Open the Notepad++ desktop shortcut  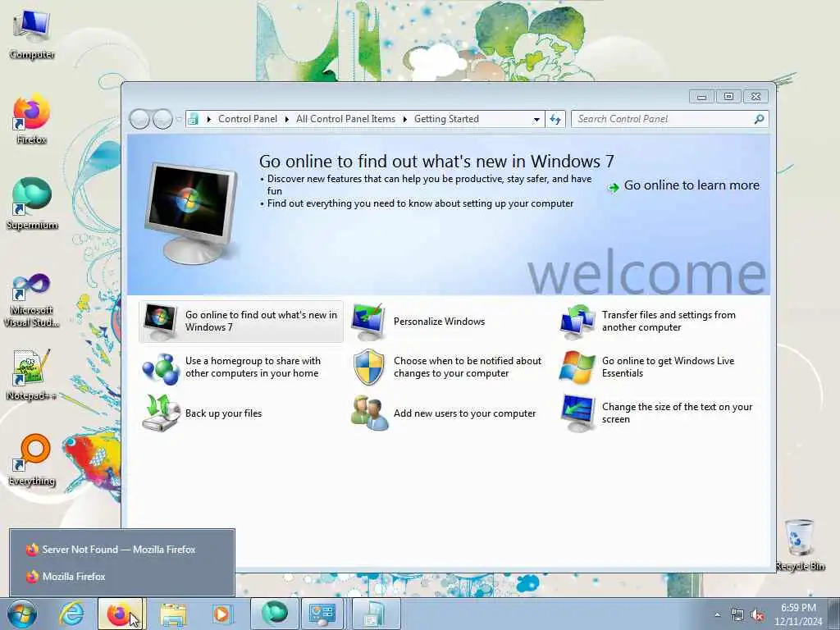tap(32, 375)
